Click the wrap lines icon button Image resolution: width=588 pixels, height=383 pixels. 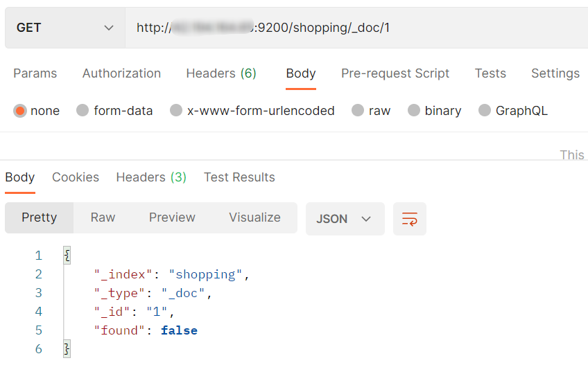pyautogui.click(x=409, y=219)
